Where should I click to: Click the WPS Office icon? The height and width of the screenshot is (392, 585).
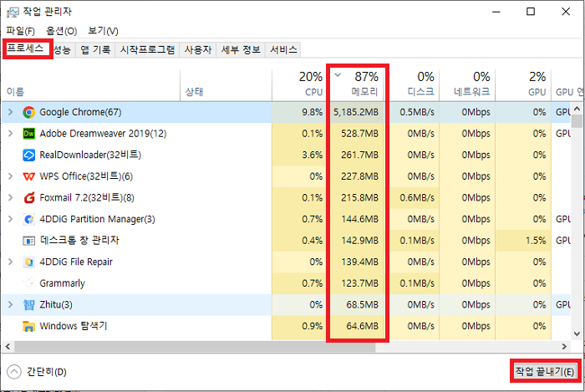tap(28, 176)
